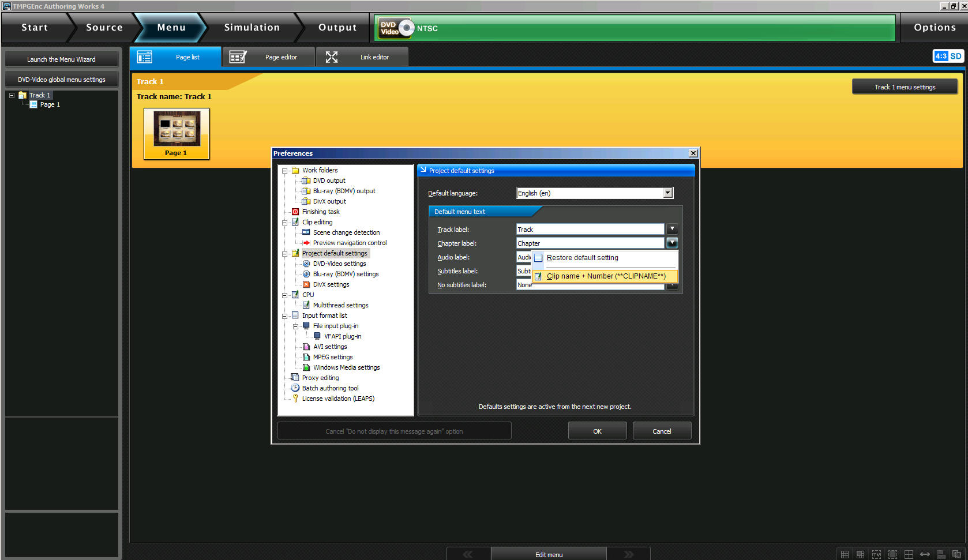Open DVD-Video global menu settings
Image resolution: width=968 pixels, height=560 pixels.
pyautogui.click(x=61, y=80)
